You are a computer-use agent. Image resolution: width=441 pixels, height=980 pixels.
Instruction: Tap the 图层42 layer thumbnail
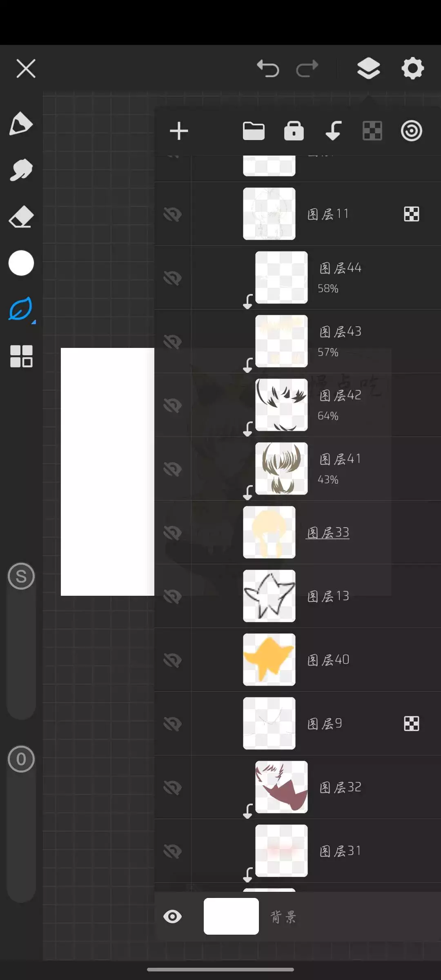(281, 405)
